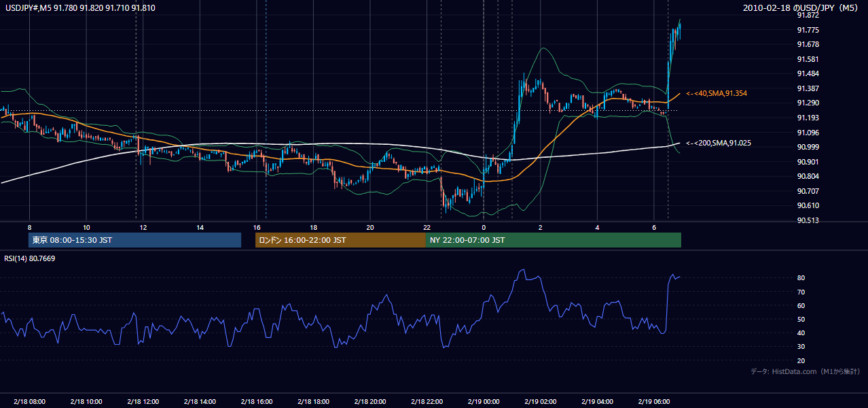This screenshot has height=408, width=868.
Task: Click price axis value 91.678
Action: coord(808,44)
